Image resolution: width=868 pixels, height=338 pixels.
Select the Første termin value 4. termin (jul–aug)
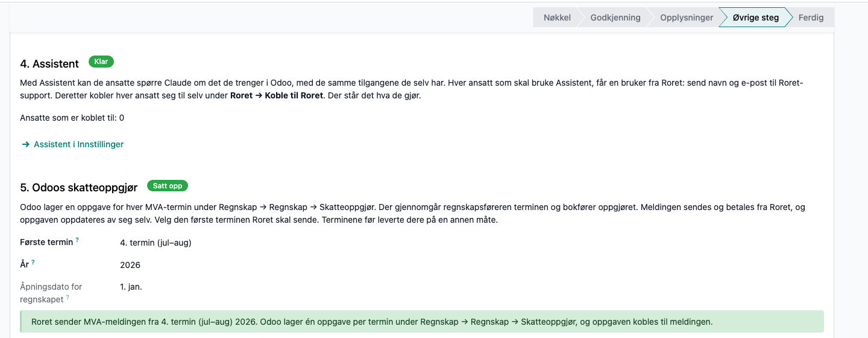coord(156,243)
